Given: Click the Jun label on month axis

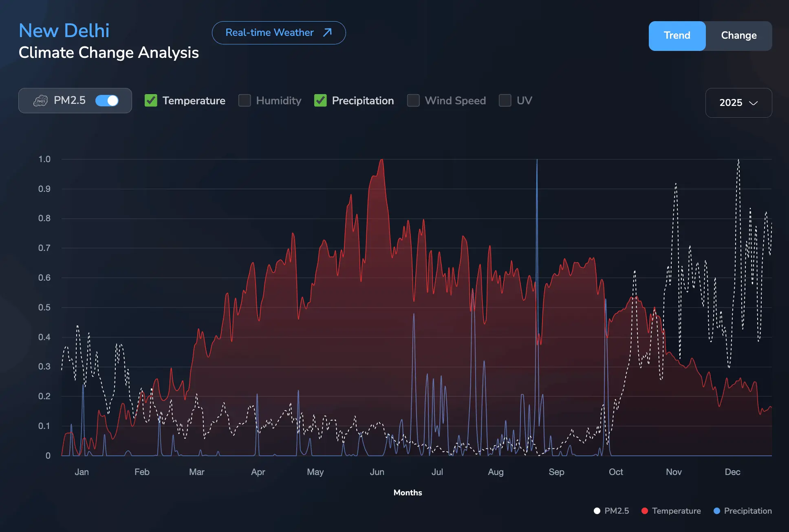Looking at the screenshot, I should pos(377,472).
